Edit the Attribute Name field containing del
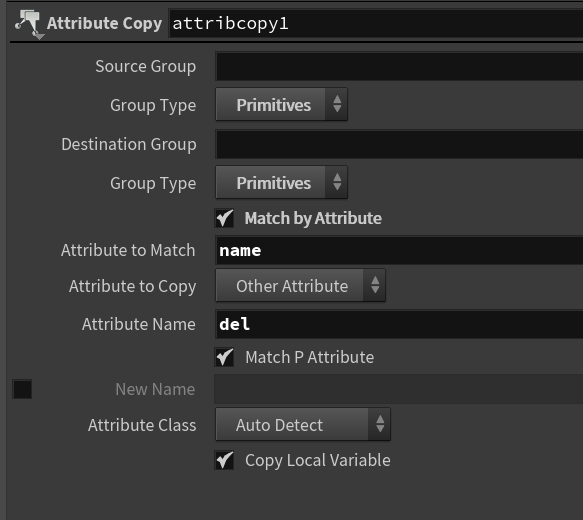The height and width of the screenshot is (520, 583). (399, 324)
